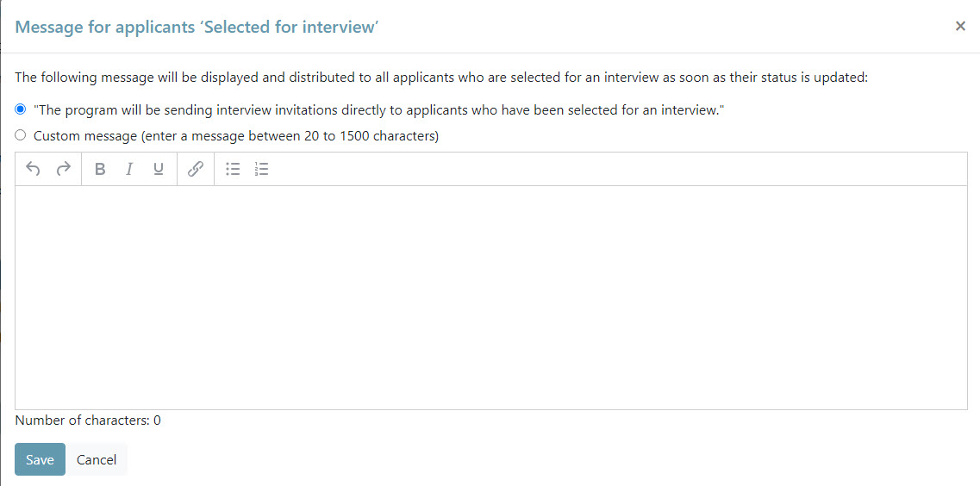Select the default interview invitation message radio button

(21, 109)
